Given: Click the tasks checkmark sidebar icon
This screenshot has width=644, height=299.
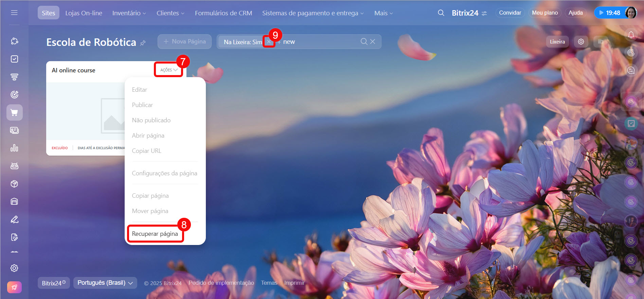Looking at the screenshot, I should [14, 59].
